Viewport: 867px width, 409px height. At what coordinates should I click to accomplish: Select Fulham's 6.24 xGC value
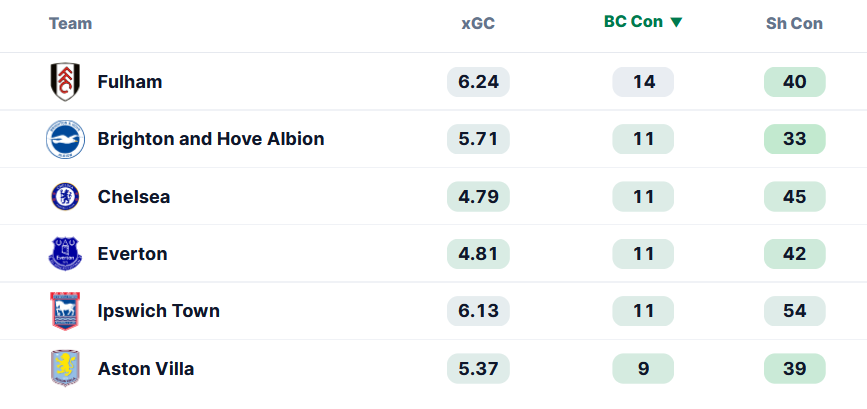[x=478, y=82]
